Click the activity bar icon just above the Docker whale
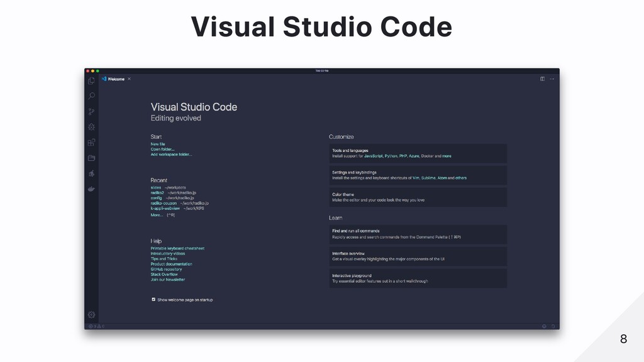This screenshot has height=362, width=644. tap(91, 173)
